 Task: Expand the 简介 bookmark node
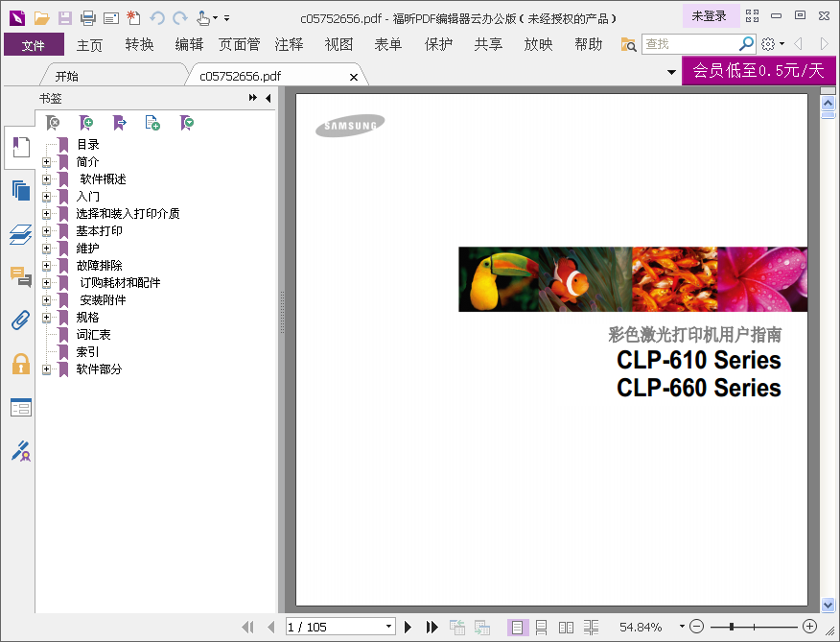[46, 161]
